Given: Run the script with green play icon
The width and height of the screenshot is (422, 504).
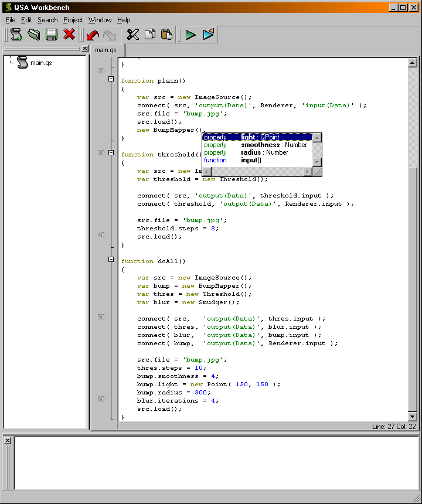Looking at the screenshot, I should click(x=190, y=35).
